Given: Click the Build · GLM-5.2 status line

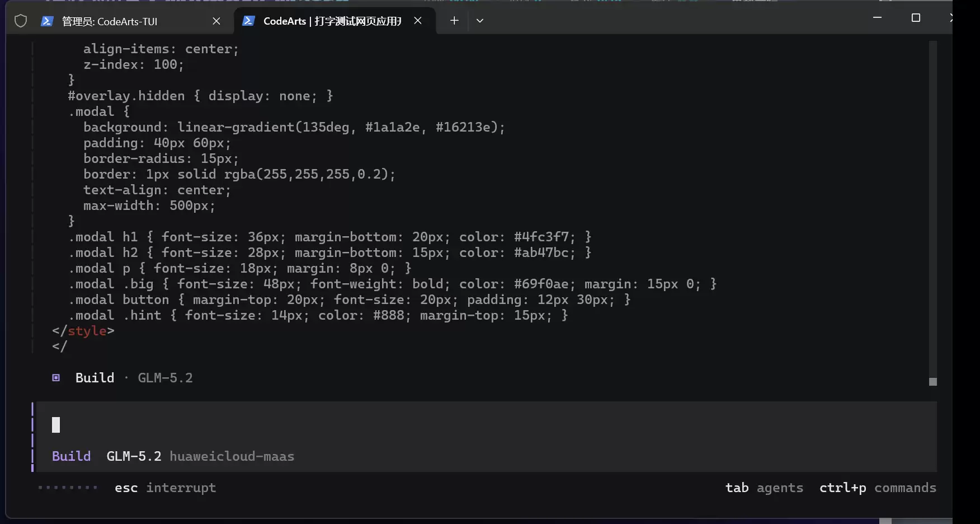Looking at the screenshot, I should (x=123, y=378).
